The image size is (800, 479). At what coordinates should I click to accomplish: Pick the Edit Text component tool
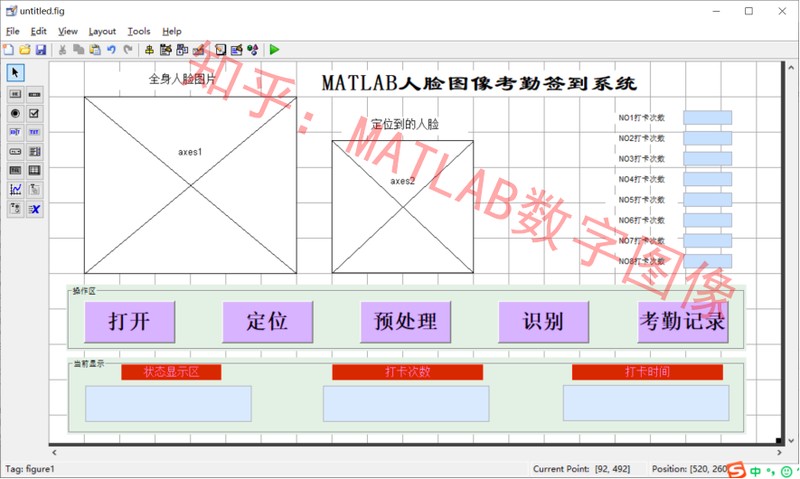point(15,132)
